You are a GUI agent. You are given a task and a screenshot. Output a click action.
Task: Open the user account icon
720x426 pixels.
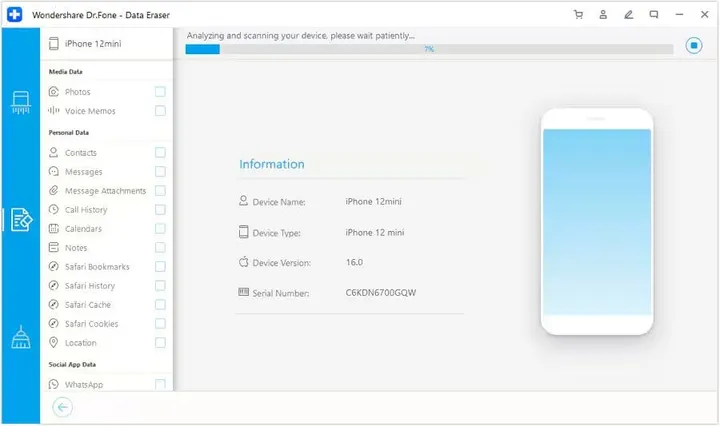(603, 15)
